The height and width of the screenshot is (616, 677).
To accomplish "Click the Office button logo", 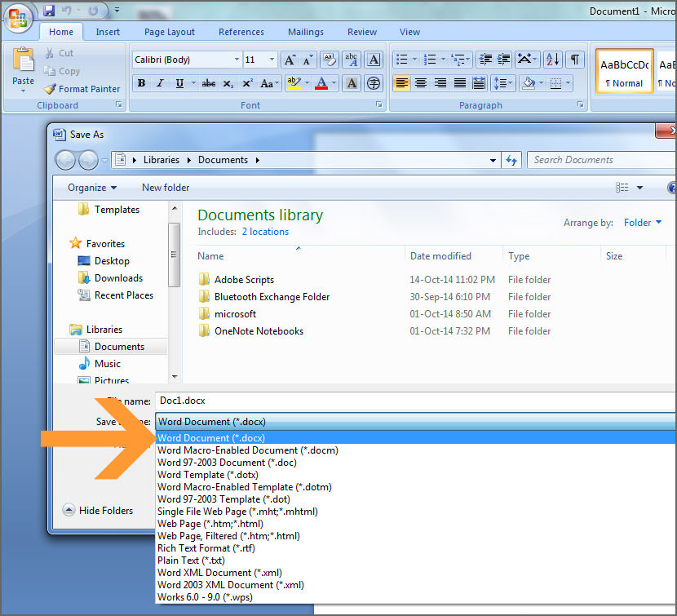I will coord(18,18).
